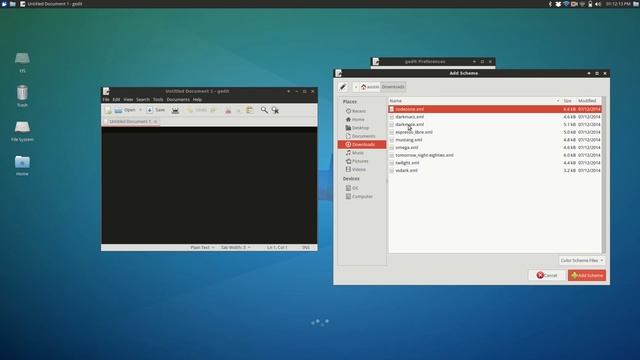Select the mustang.xml file
Viewport: 640px width, 360px height.
pyautogui.click(x=495, y=140)
